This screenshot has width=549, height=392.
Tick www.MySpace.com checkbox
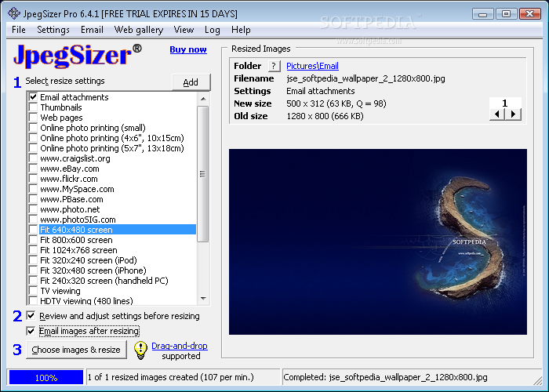pyautogui.click(x=33, y=188)
